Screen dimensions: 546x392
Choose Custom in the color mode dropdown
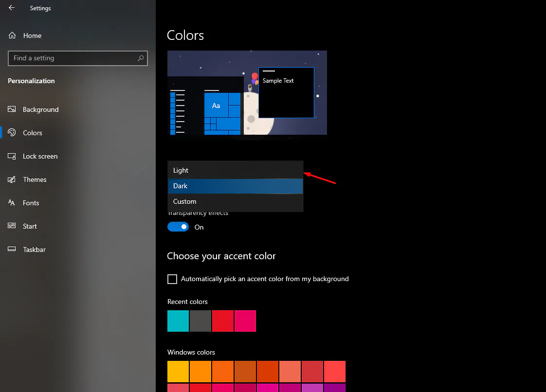236,201
